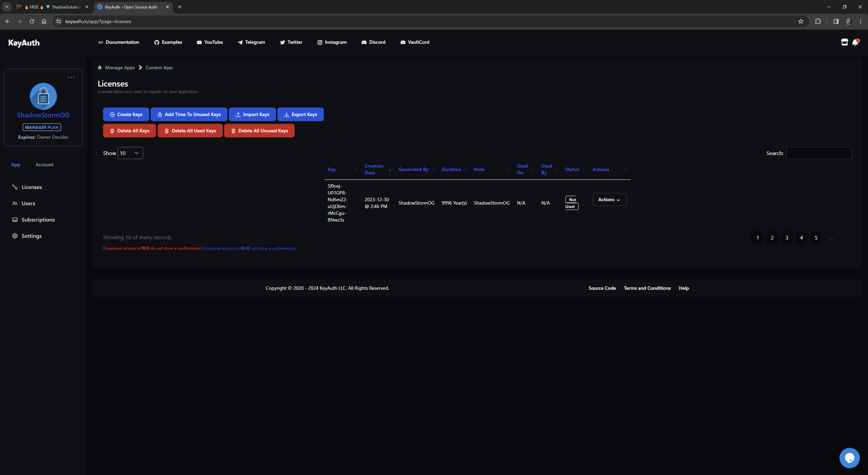Click the browser home button
Image resolution: width=868 pixels, height=475 pixels.
tap(44, 21)
